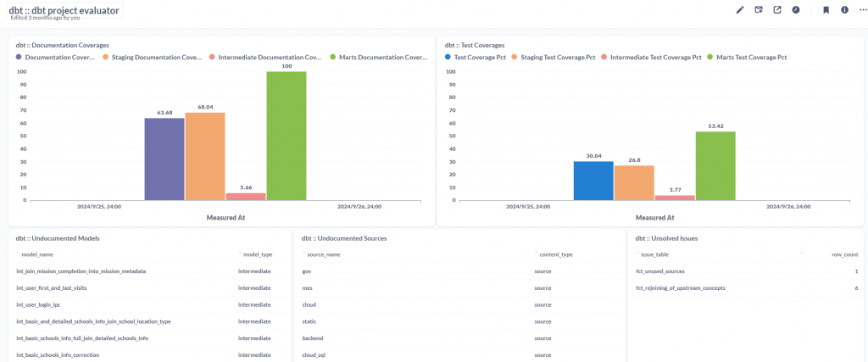Click the orange 26.8 staging test bar
The width and height of the screenshot is (868, 362).
(634, 182)
